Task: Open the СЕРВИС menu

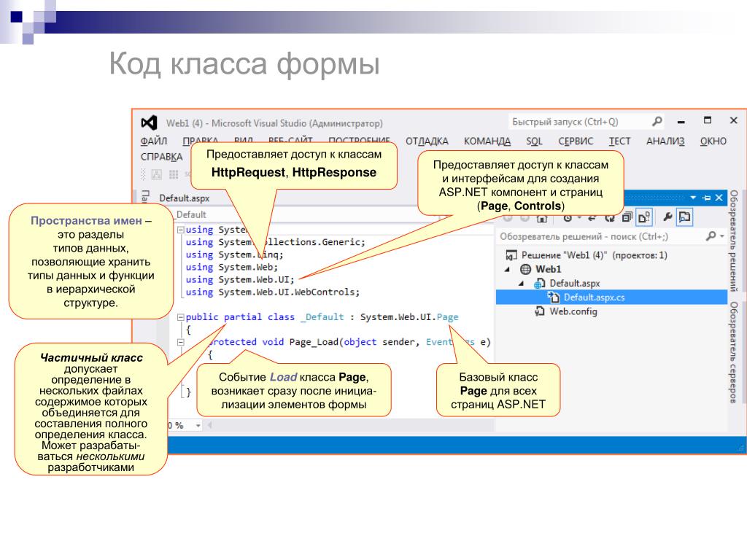Action: tap(576, 141)
